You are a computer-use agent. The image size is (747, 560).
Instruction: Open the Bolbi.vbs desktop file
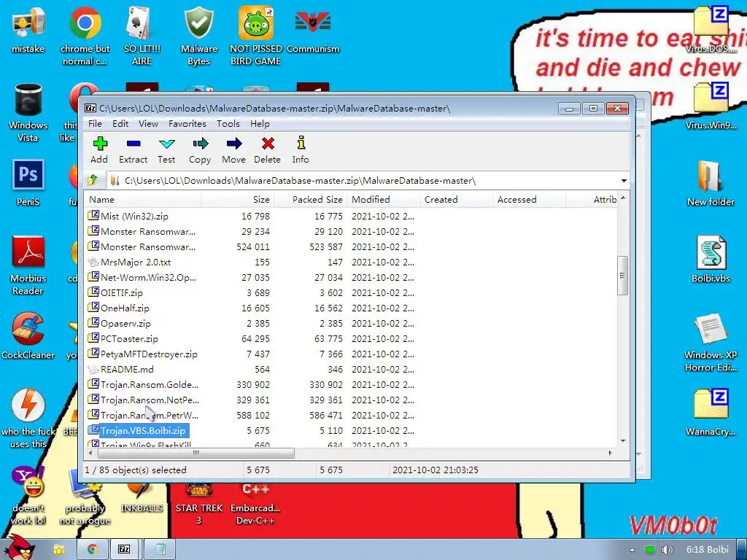click(711, 259)
